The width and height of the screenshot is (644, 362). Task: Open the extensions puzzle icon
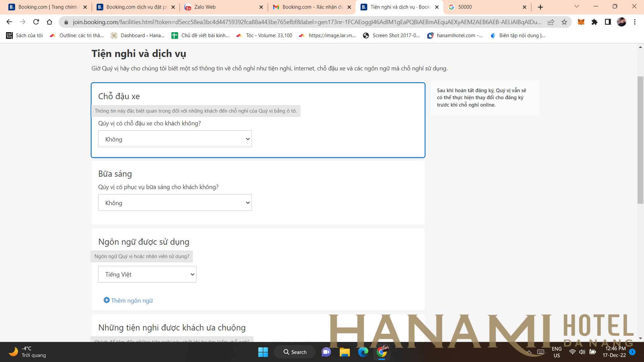pos(594,22)
